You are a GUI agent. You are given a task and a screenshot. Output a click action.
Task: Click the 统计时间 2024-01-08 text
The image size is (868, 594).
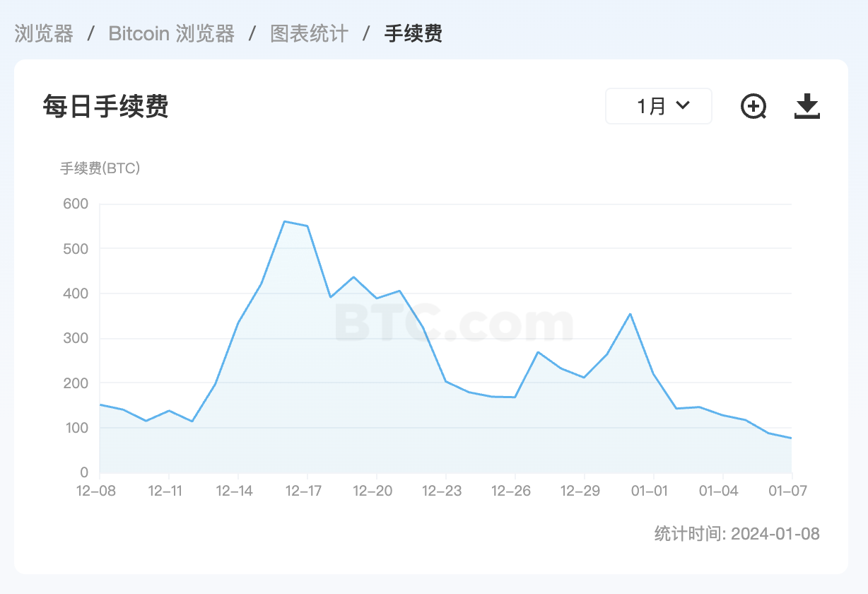737,534
